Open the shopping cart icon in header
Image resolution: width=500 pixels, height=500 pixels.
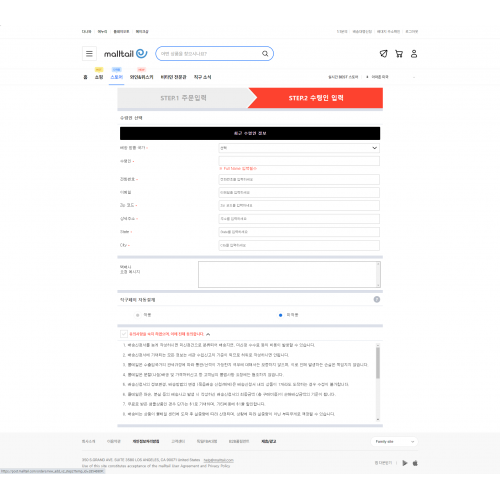pyautogui.click(x=399, y=54)
